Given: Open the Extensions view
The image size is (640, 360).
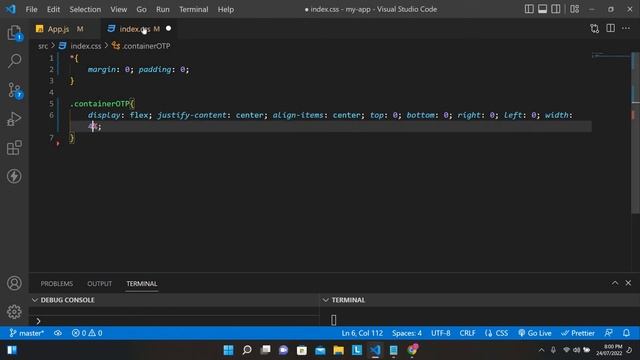Looking at the screenshot, I should click(x=14, y=148).
